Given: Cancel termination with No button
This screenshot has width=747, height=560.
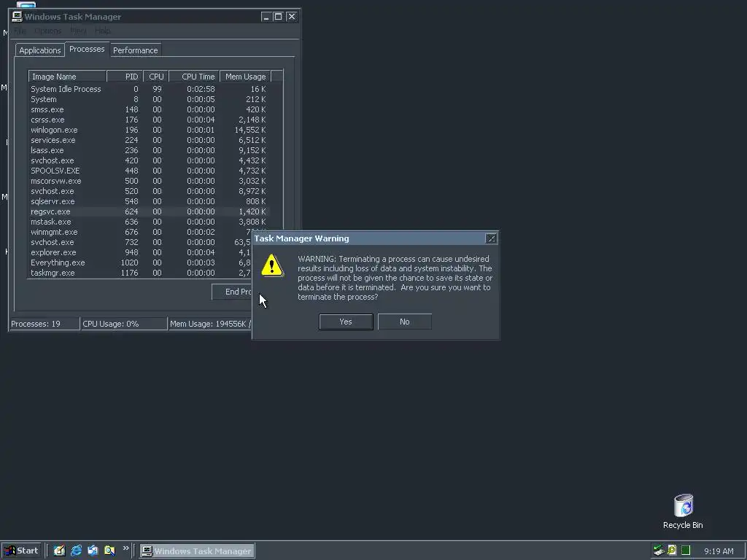Looking at the screenshot, I should [404, 322].
